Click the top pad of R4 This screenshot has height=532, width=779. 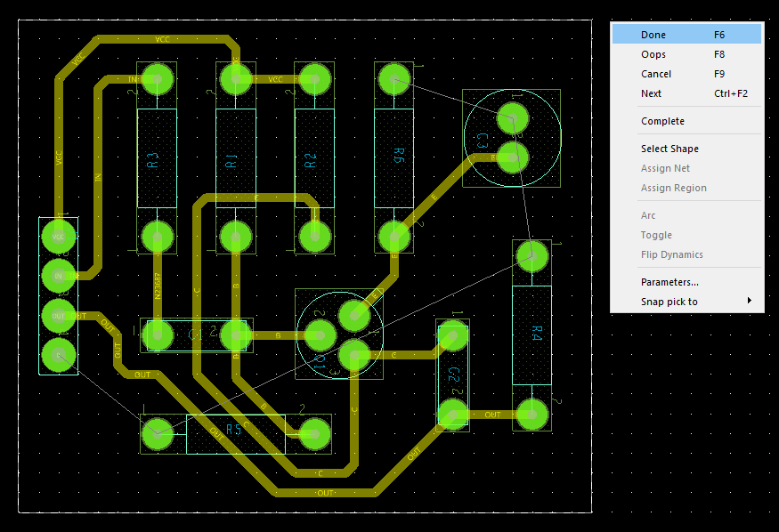tap(532, 256)
